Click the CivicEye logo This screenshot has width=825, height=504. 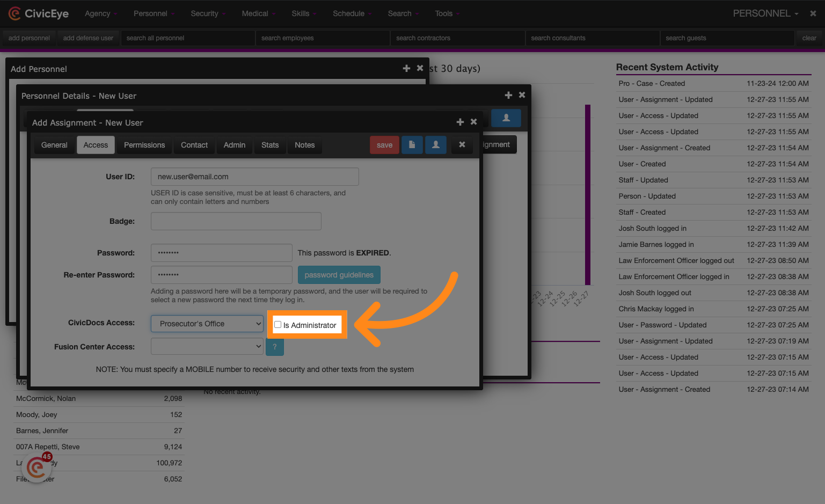click(x=39, y=13)
